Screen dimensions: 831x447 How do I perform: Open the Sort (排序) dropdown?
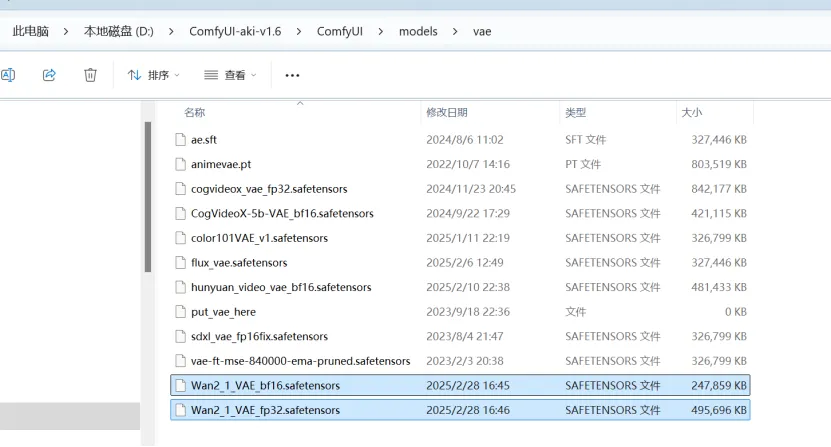154,75
